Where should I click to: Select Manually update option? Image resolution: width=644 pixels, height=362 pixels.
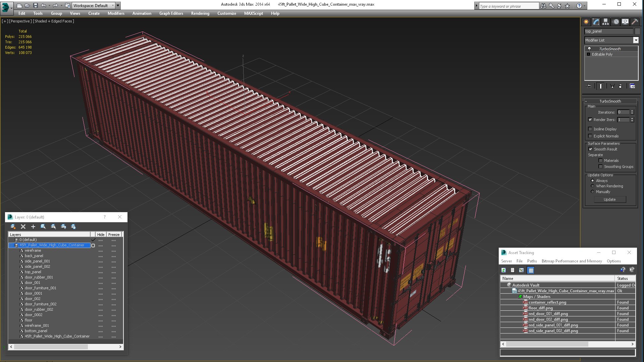pos(592,192)
